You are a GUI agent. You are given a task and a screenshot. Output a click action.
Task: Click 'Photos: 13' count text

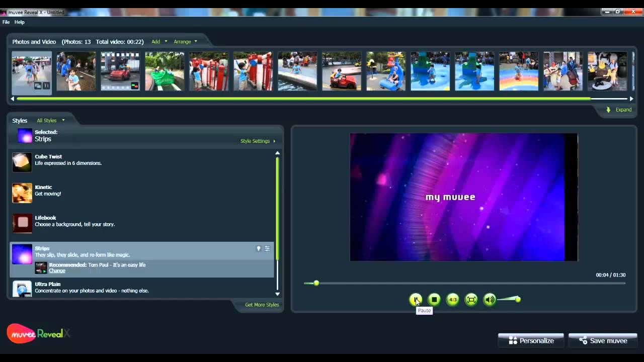click(76, 42)
